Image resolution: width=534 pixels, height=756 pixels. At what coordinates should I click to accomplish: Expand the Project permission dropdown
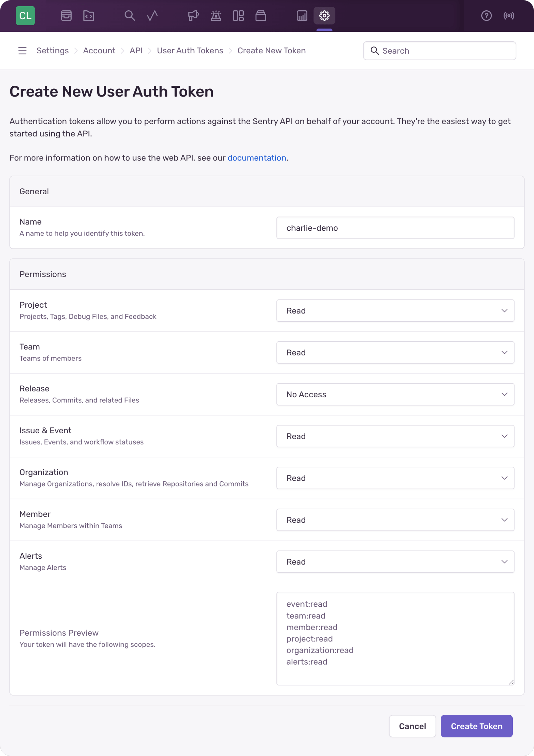[x=395, y=310]
